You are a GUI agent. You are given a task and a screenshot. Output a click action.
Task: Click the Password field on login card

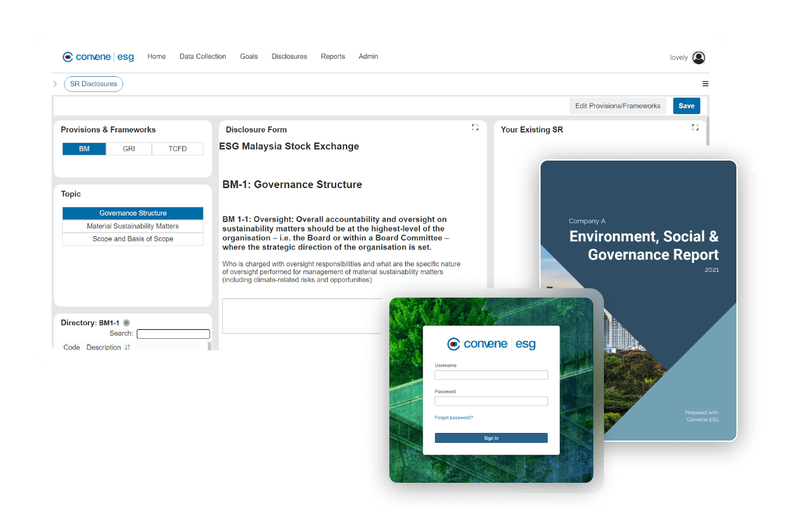tap(491, 401)
